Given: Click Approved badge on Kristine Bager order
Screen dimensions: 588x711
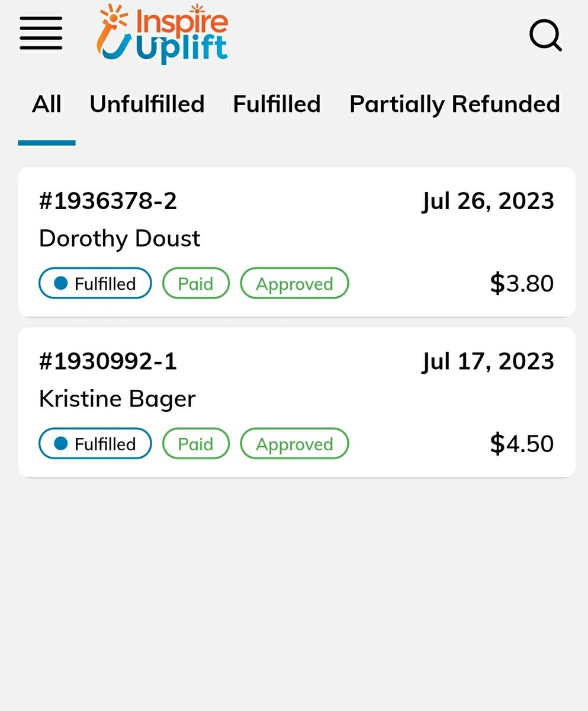Looking at the screenshot, I should [x=294, y=443].
